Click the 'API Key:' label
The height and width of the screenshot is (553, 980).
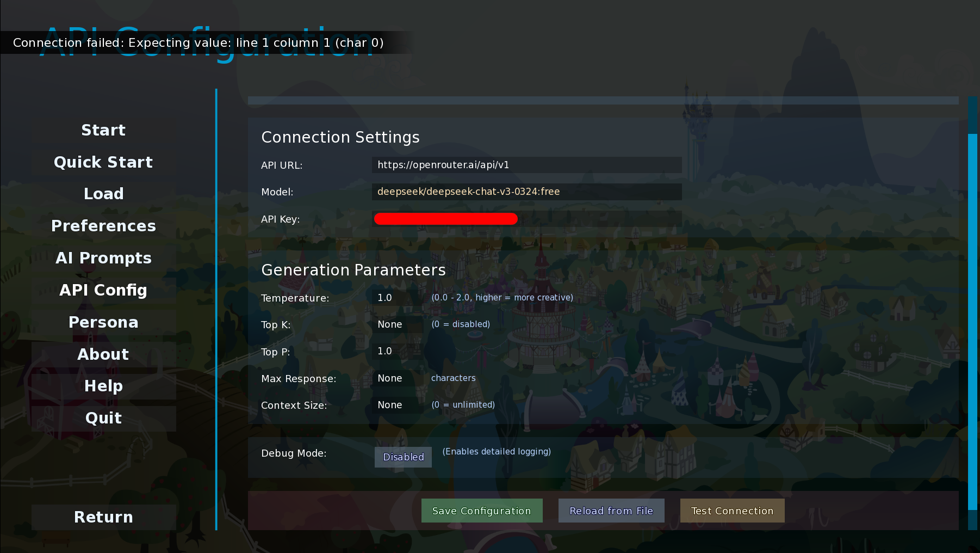pyautogui.click(x=280, y=219)
